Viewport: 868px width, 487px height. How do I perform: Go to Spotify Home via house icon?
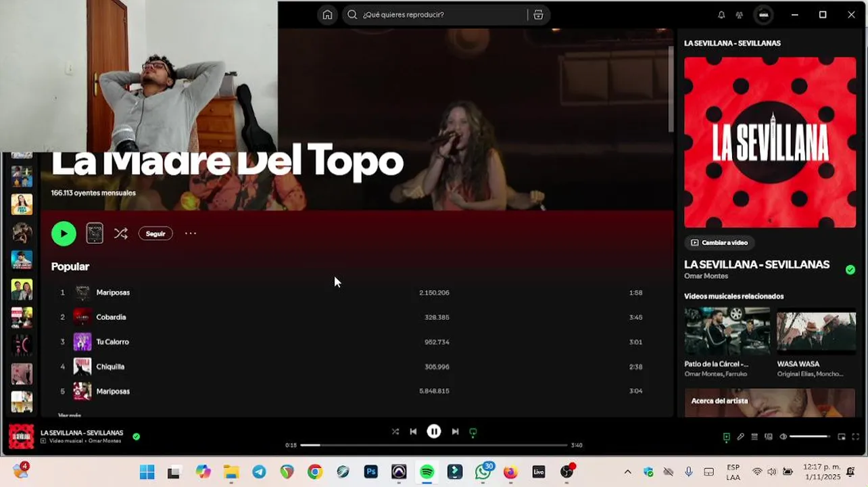(327, 15)
